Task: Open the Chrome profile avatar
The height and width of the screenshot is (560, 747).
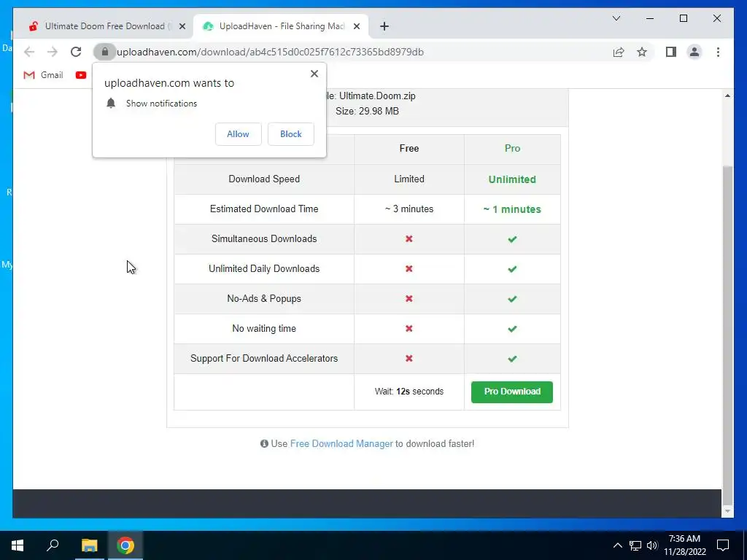Action: pyautogui.click(x=694, y=52)
